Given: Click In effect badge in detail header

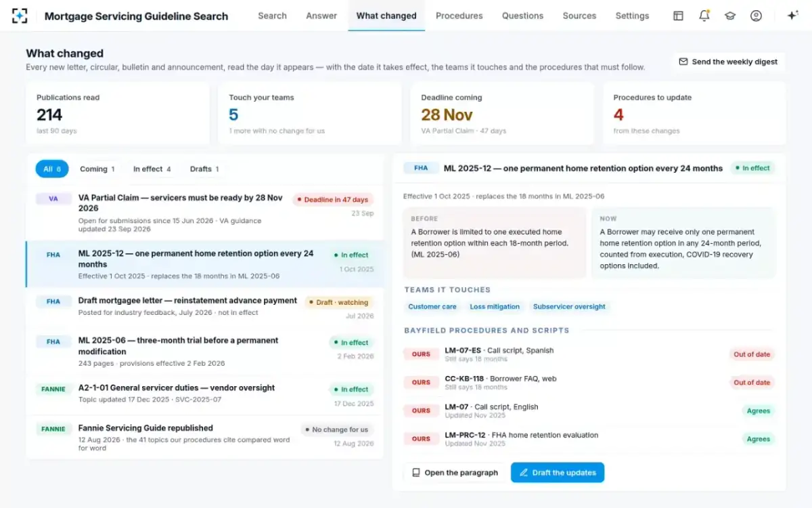Looking at the screenshot, I should pos(752,168).
